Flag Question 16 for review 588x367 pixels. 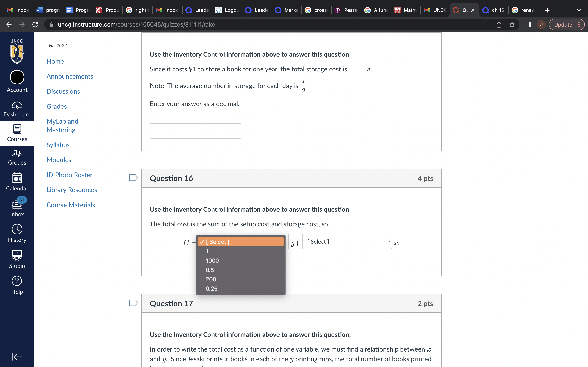(x=133, y=178)
